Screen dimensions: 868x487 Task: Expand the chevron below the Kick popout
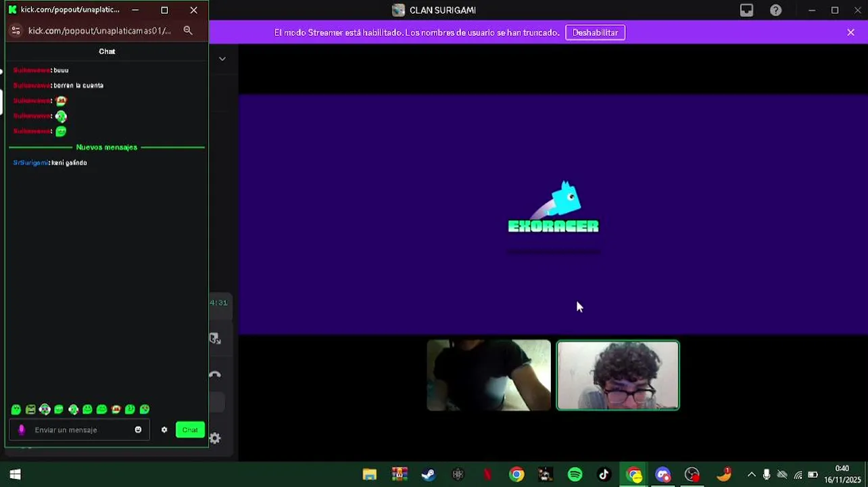[x=222, y=59]
